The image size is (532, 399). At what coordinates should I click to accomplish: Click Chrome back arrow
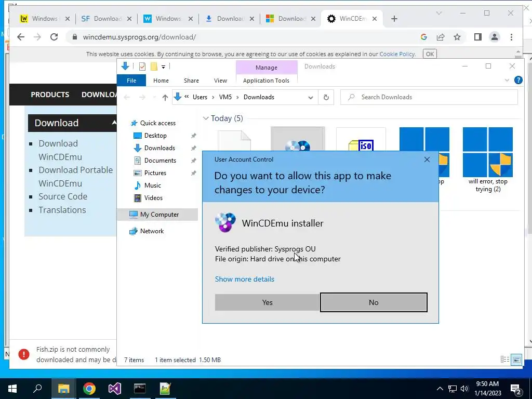point(21,37)
